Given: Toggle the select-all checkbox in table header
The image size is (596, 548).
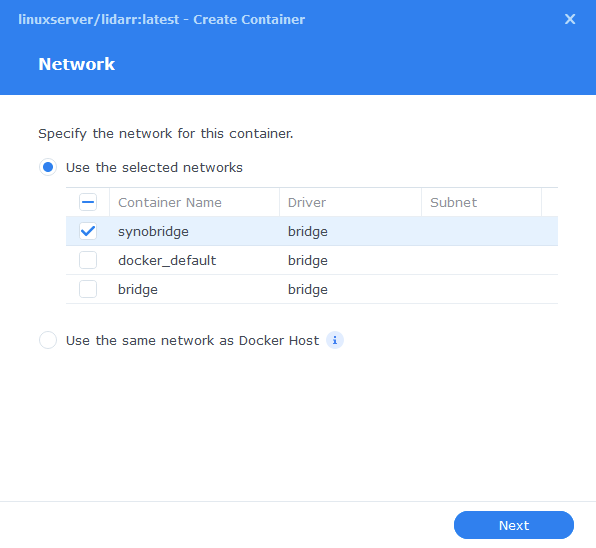Looking at the screenshot, I should pyautogui.click(x=88, y=202).
